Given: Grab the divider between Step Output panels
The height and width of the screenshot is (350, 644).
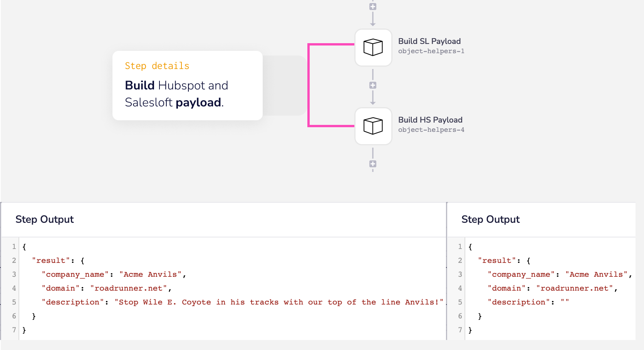Looking at the screenshot, I should tap(446, 270).
